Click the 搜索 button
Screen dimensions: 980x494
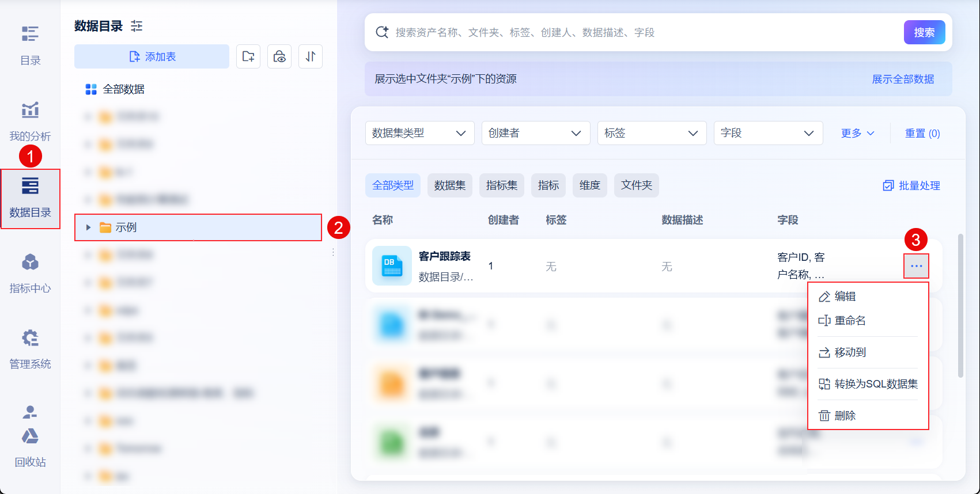(924, 33)
